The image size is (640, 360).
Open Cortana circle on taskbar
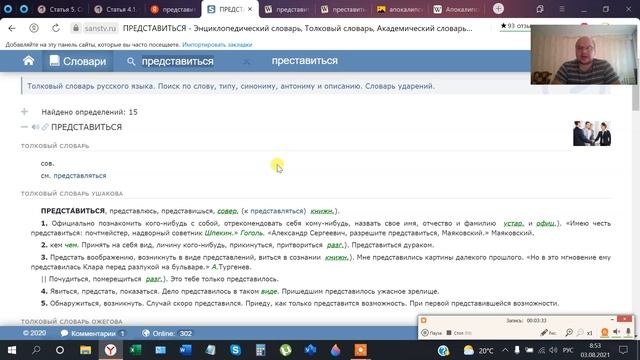[x=60, y=350]
